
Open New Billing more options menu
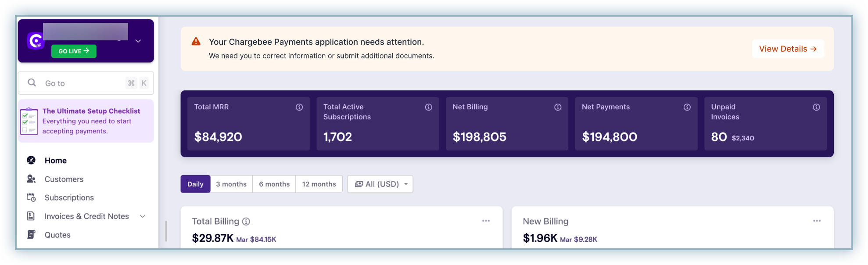point(817,221)
